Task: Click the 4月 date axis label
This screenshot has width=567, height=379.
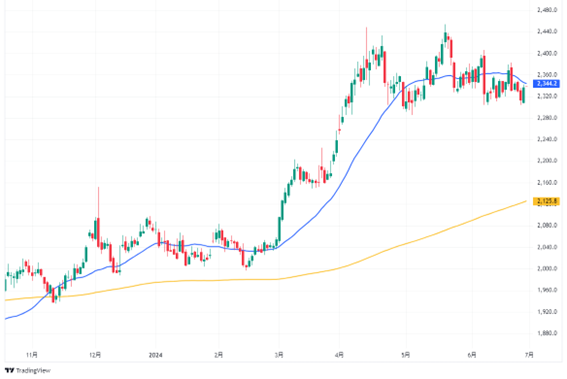Action: pos(339,355)
